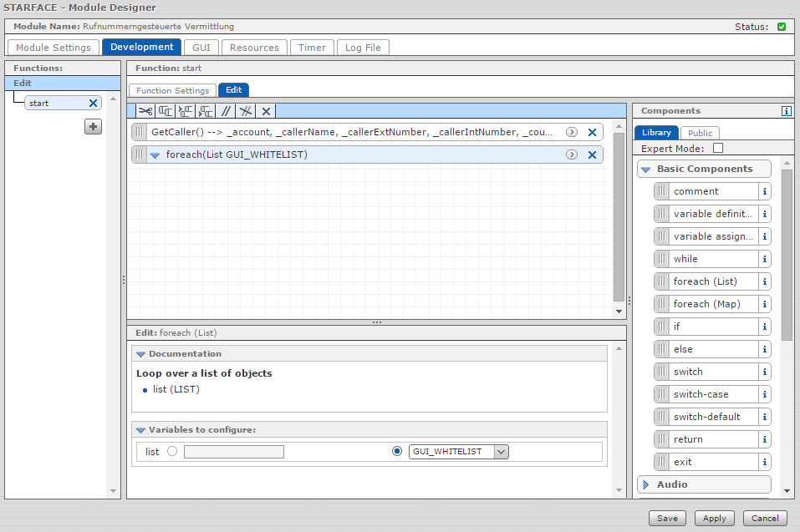Collapse the foreach(List GUI_WHITELIST) block

[x=155, y=155]
